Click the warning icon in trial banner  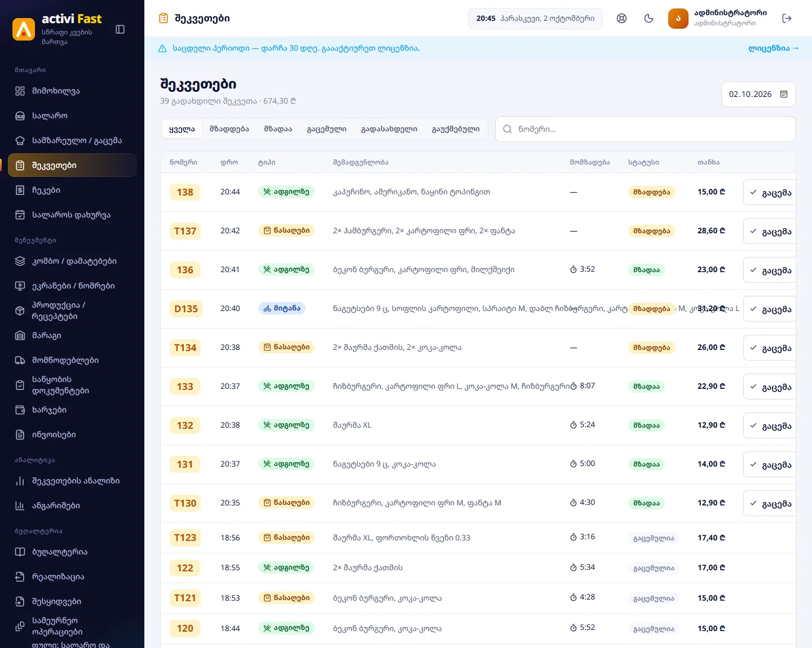pyautogui.click(x=162, y=48)
